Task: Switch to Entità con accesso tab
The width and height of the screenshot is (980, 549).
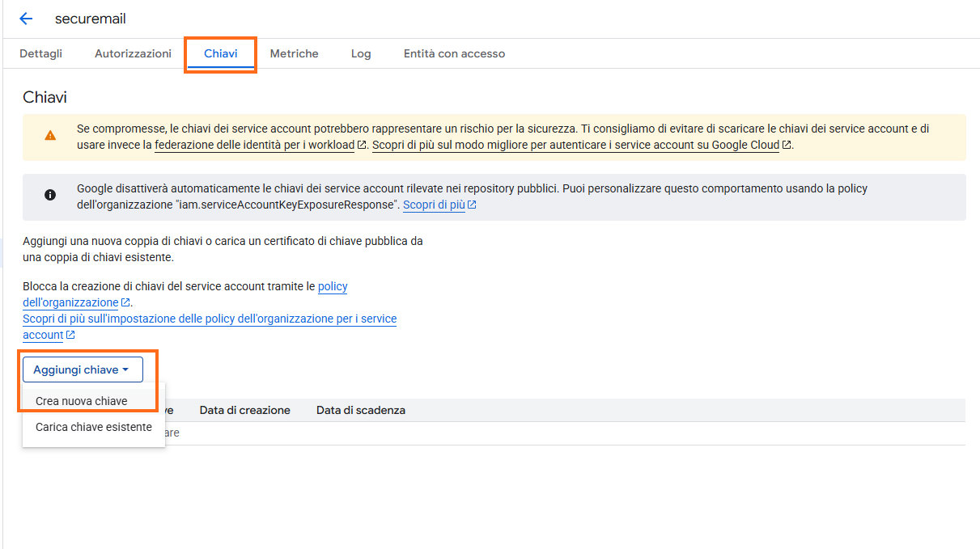Action: 454,53
